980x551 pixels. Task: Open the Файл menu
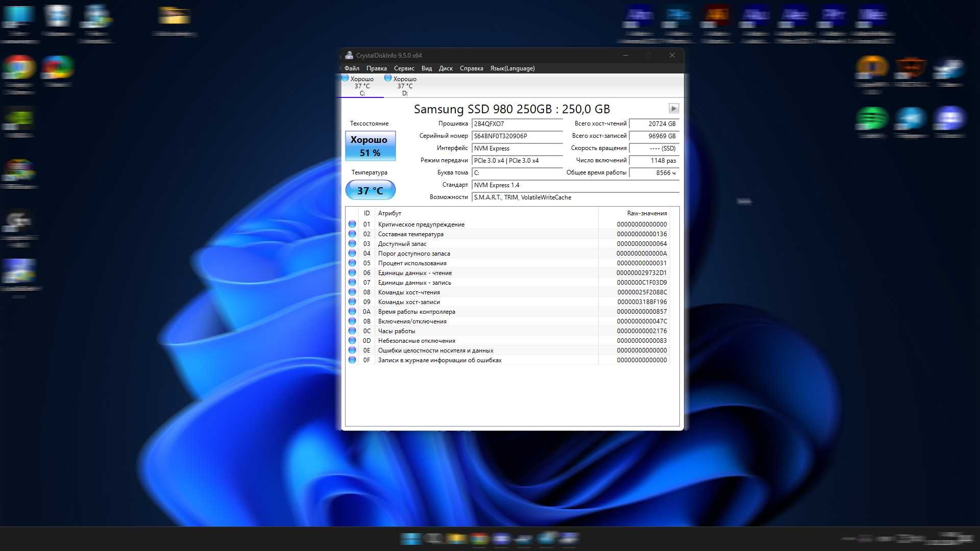coord(352,68)
